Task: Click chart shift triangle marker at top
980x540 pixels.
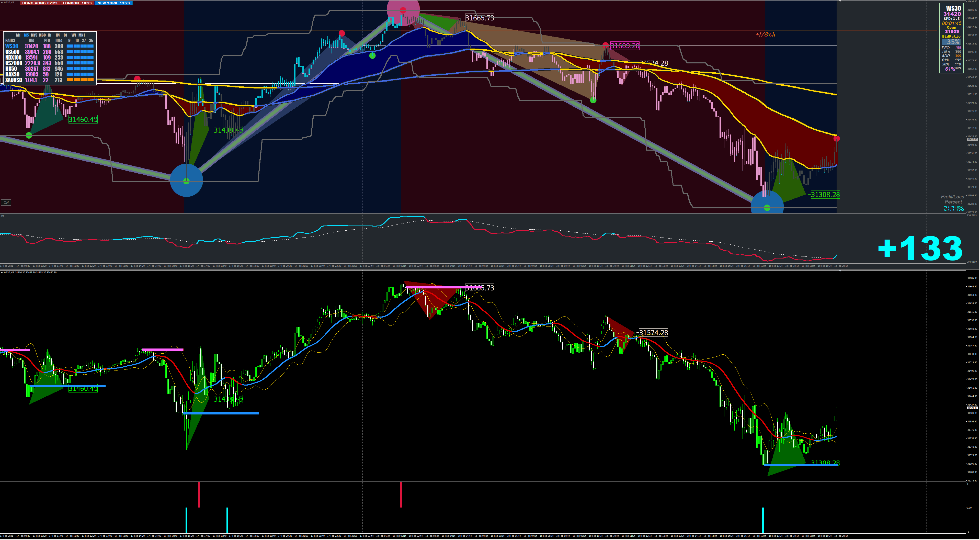Action: 840,2
